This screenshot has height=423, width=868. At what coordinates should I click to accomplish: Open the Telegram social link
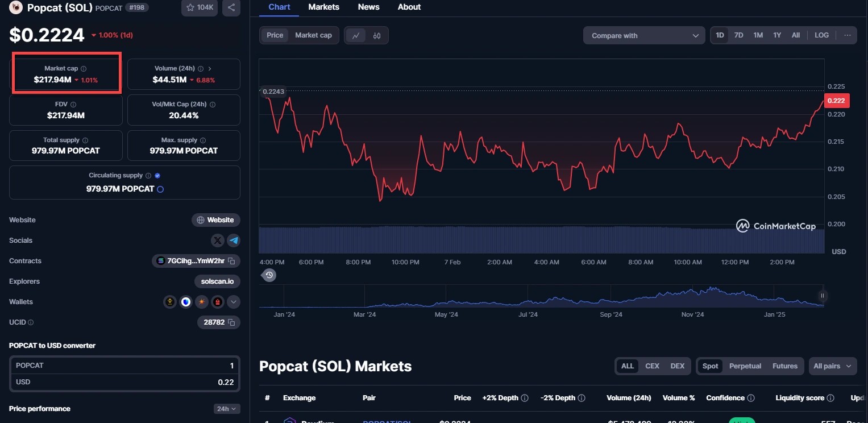pos(234,240)
